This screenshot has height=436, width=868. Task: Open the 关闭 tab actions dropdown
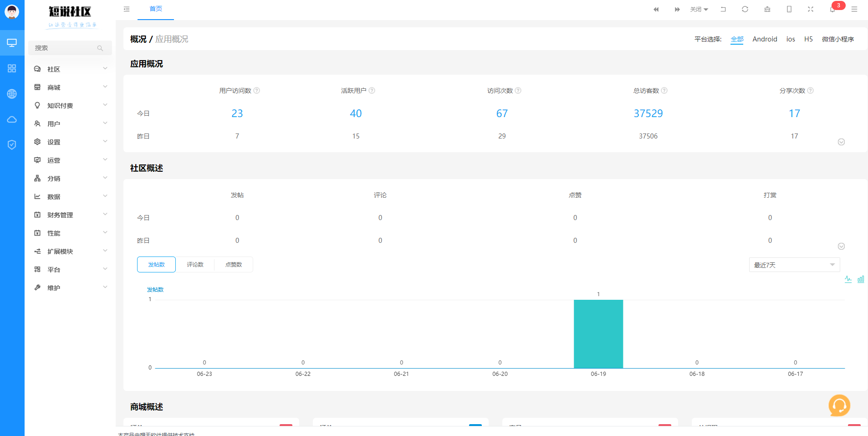pos(699,10)
